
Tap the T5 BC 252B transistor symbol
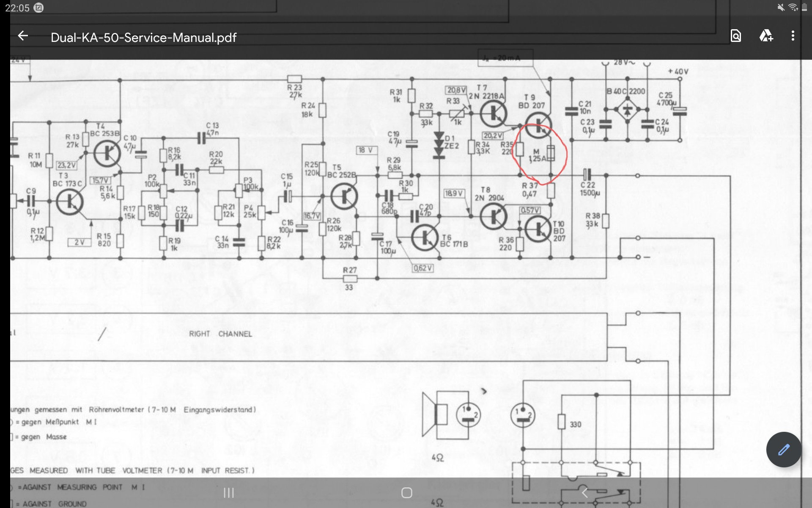344,196
